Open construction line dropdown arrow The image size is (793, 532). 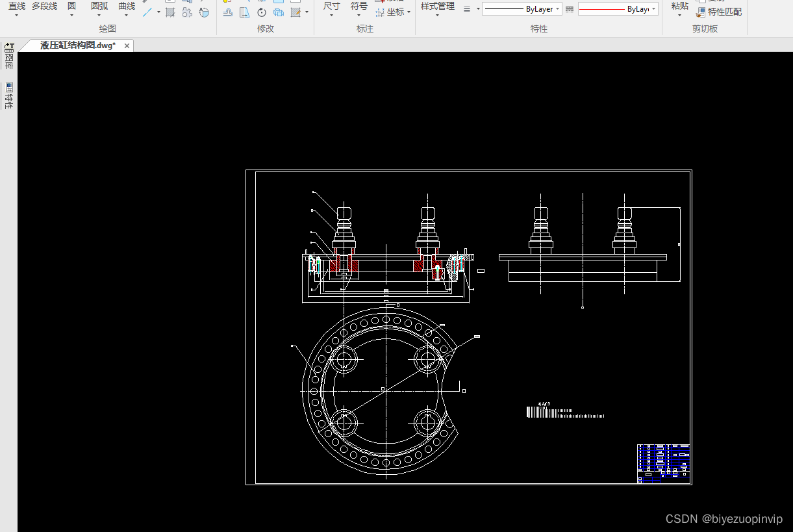pos(158,12)
